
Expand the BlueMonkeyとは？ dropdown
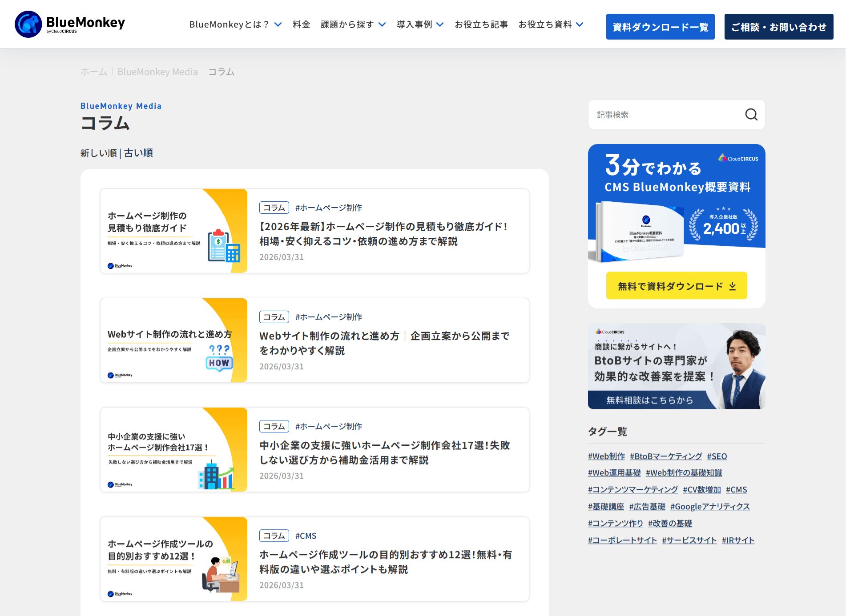pos(234,25)
